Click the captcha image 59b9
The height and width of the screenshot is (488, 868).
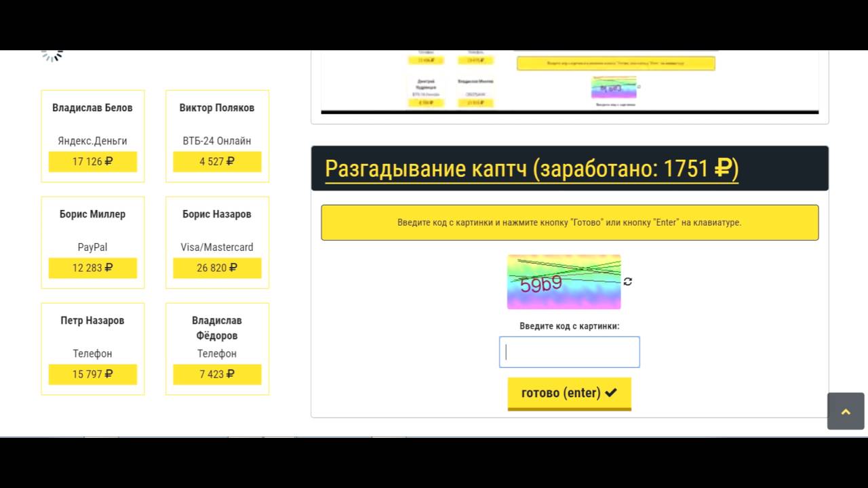[x=564, y=282]
